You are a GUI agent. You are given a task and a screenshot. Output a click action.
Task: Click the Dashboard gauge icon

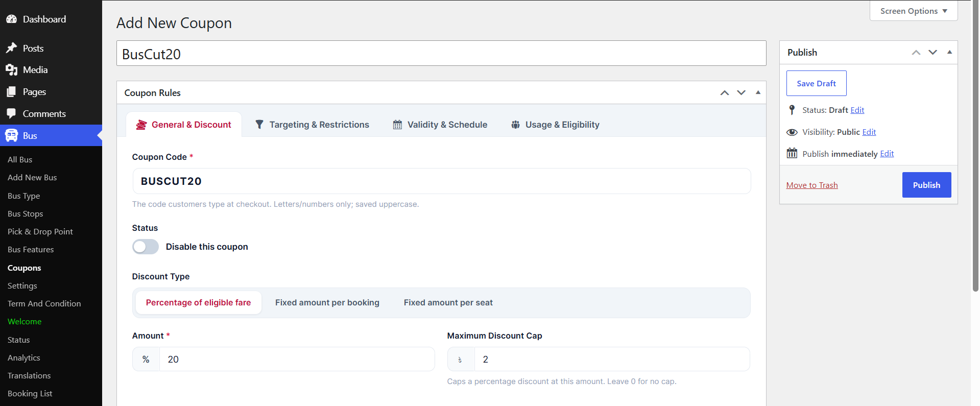[x=12, y=19]
